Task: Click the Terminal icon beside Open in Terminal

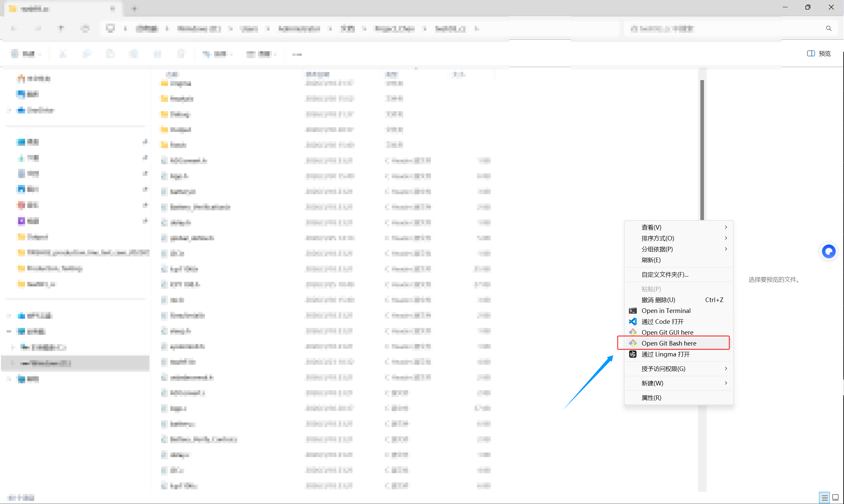Action: [633, 310]
